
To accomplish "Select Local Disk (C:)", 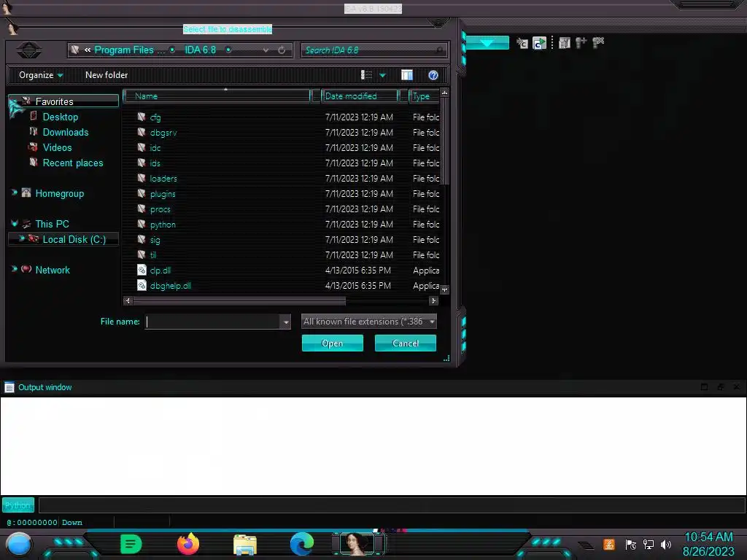I will tap(74, 239).
